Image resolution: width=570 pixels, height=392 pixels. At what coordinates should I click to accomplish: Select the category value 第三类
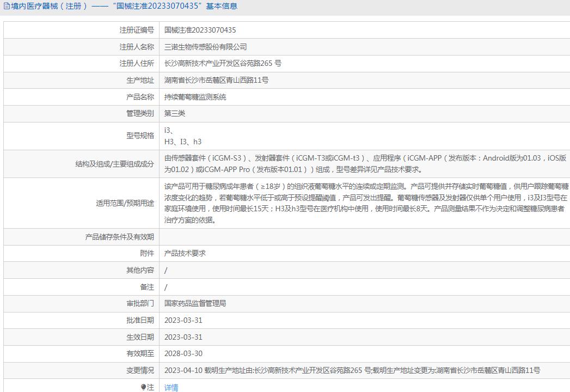click(x=175, y=113)
